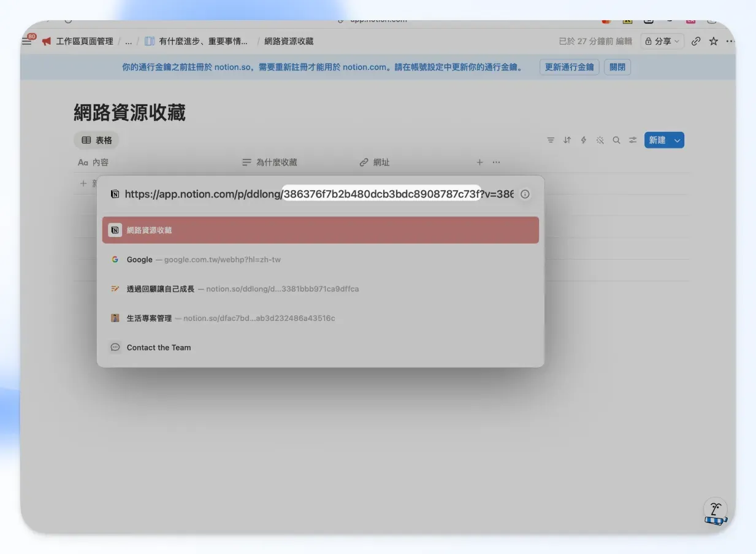
Task: Copy page link with chain icon
Action: (696, 41)
